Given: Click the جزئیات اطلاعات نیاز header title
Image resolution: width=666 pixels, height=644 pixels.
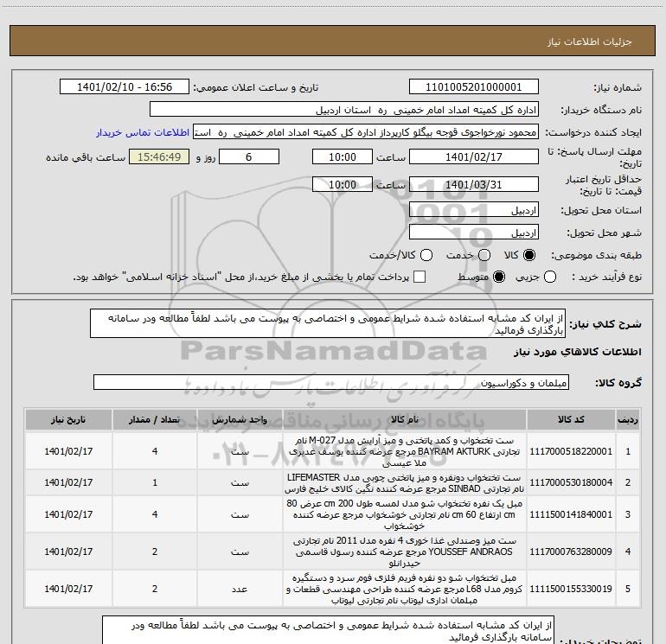Looking at the screenshot, I should (x=589, y=41).
